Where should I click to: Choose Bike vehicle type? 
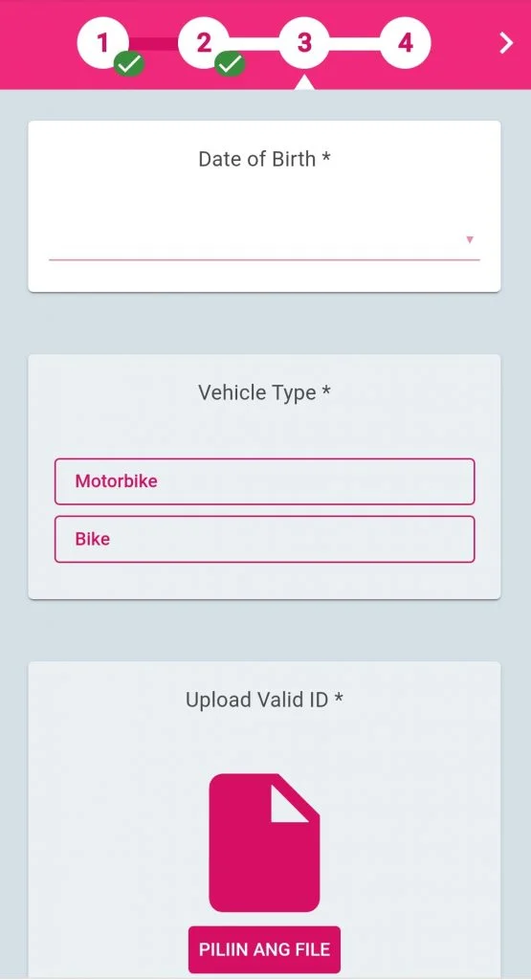tap(264, 539)
